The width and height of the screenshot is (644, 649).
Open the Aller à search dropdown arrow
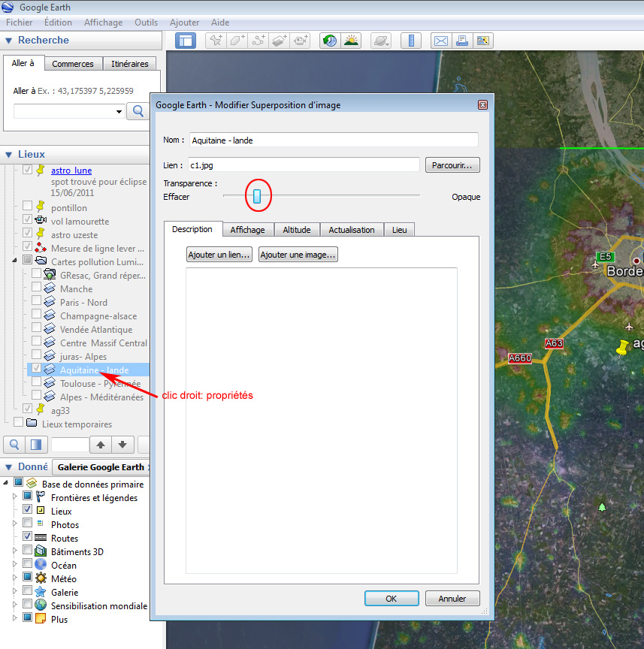click(x=119, y=111)
